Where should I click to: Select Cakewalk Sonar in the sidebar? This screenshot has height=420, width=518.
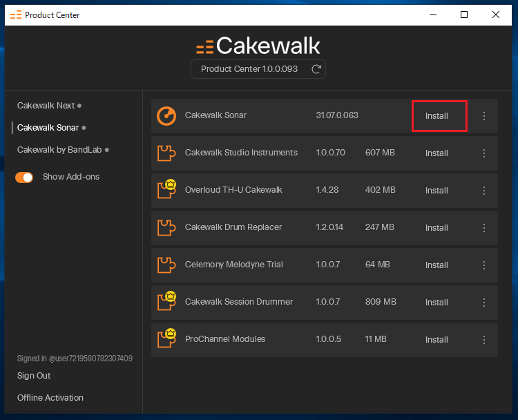pos(48,128)
